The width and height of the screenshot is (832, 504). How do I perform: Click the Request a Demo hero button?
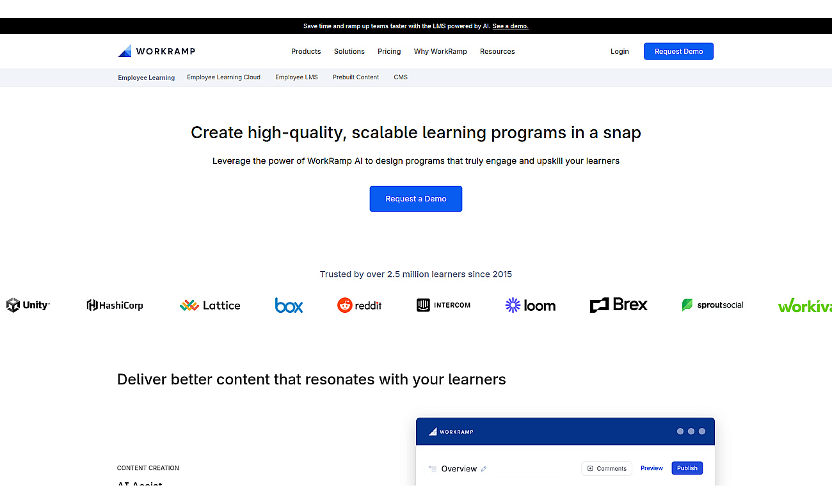click(x=416, y=199)
